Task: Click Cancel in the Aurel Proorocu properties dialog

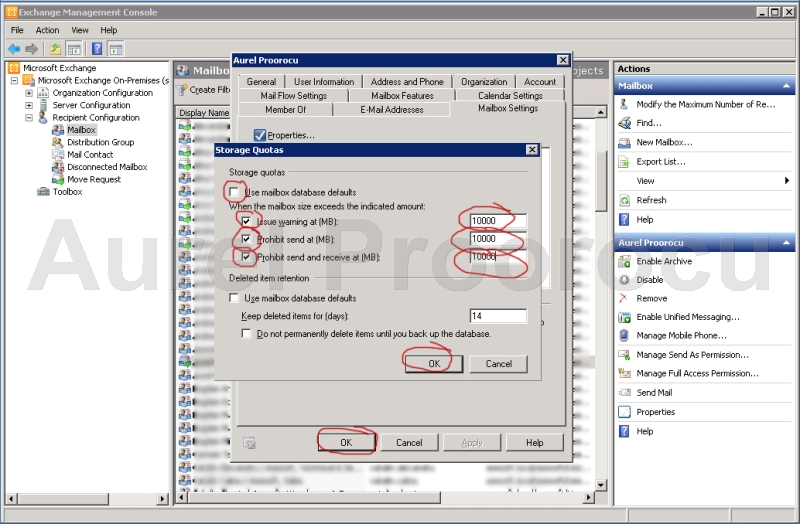Action: click(409, 442)
